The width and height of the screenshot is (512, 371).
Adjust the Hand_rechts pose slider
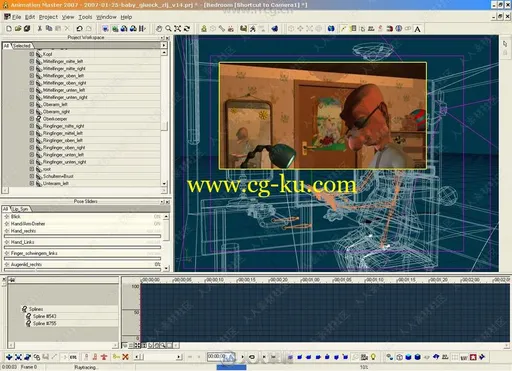(x=82, y=236)
